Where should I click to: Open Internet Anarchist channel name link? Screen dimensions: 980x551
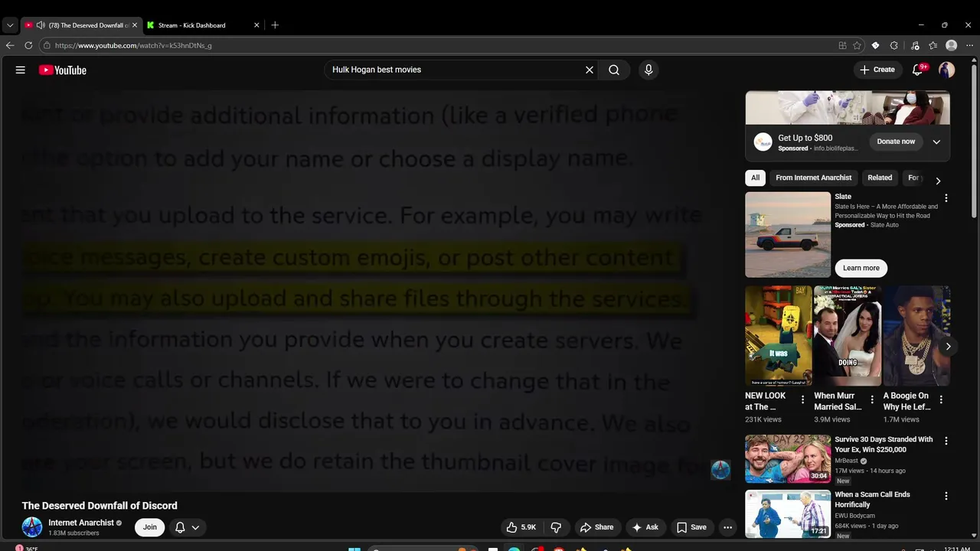[81, 523]
